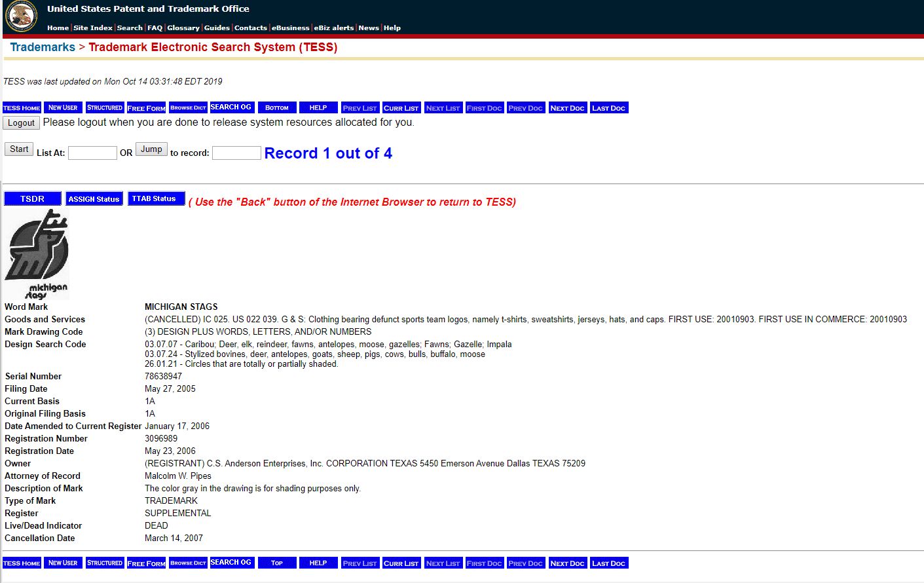Click the attorney name Malcolm W. Pipes
924x583 pixels.
click(x=178, y=476)
